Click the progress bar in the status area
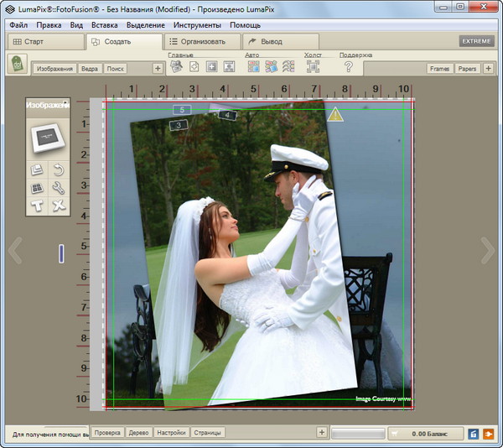This screenshot has width=503, height=448. (x=358, y=433)
